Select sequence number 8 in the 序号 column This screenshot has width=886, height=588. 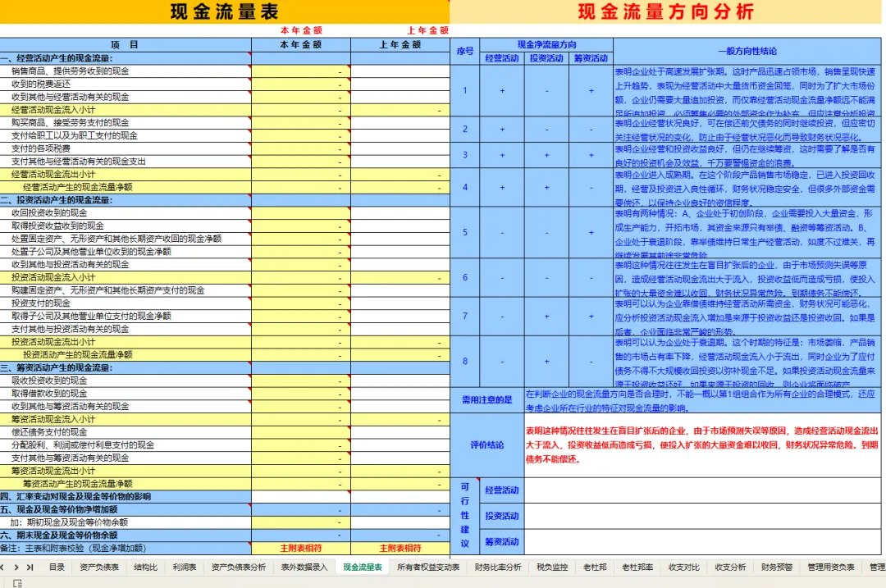point(465,362)
